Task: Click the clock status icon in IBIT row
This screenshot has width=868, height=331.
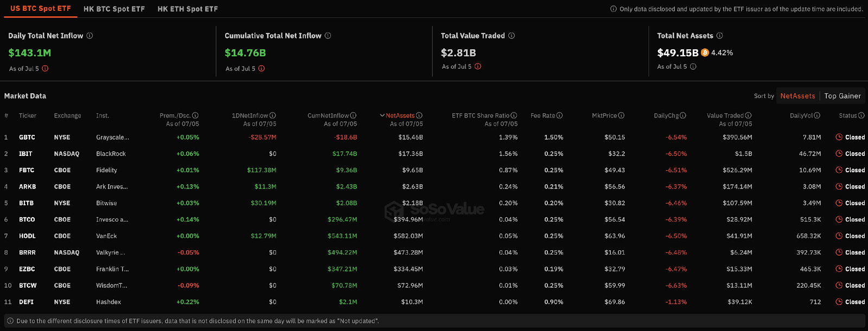Action: pos(839,154)
